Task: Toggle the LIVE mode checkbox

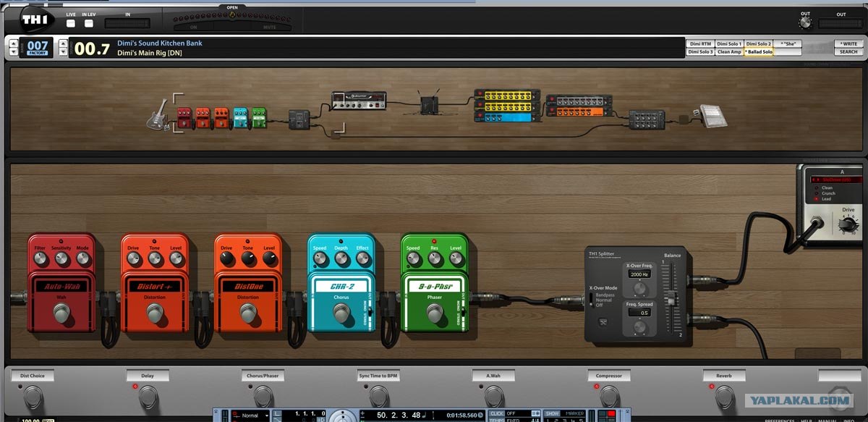Action: (x=71, y=23)
